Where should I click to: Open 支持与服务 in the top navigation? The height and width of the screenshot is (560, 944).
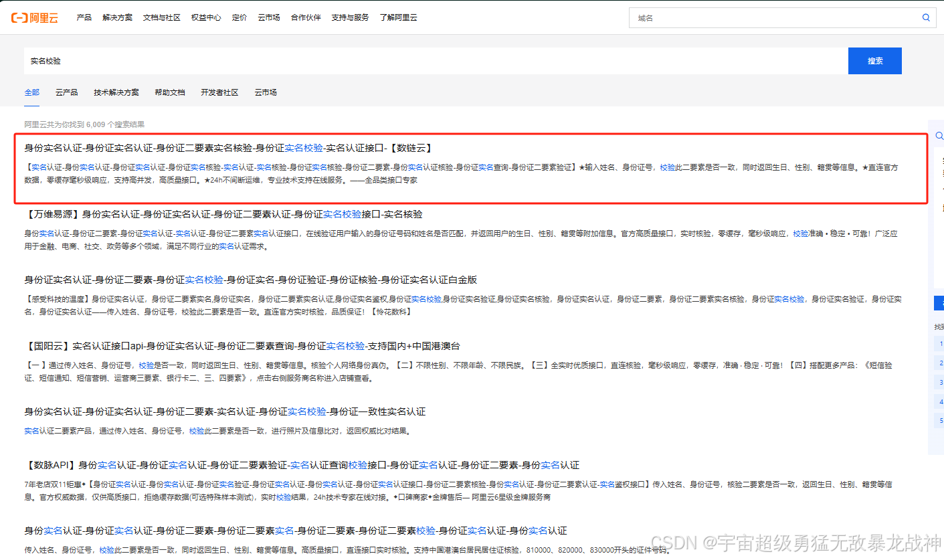[350, 17]
